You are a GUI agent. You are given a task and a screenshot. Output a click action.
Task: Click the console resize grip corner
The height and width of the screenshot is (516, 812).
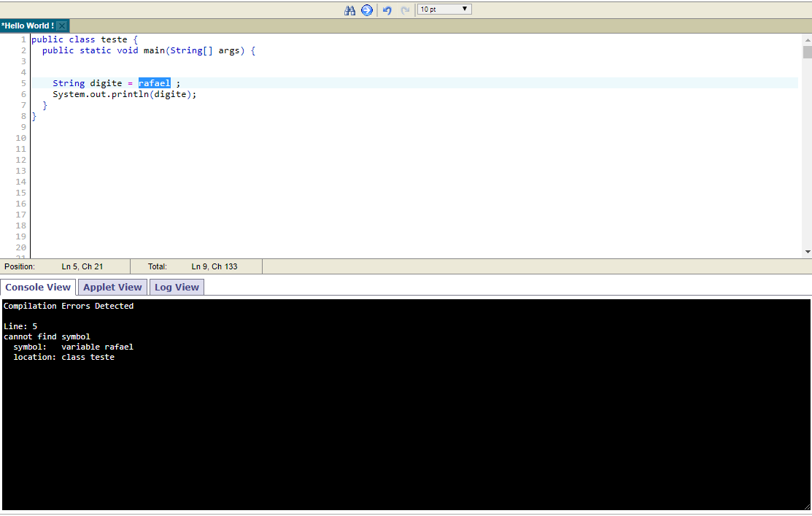click(x=807, y=507)
